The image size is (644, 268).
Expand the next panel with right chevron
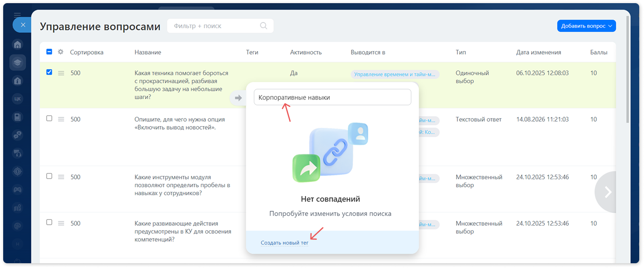[x=607, y=192]
